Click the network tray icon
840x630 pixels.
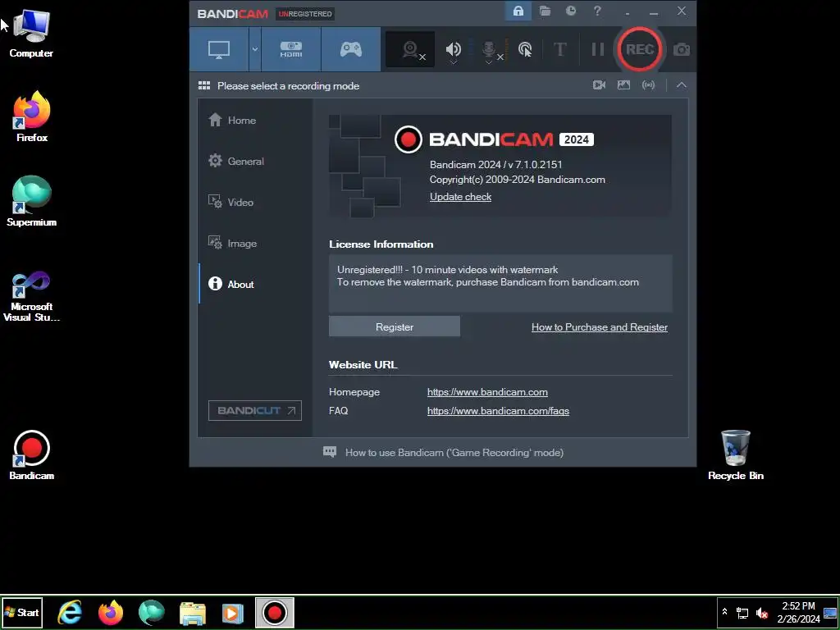point(742,613)
